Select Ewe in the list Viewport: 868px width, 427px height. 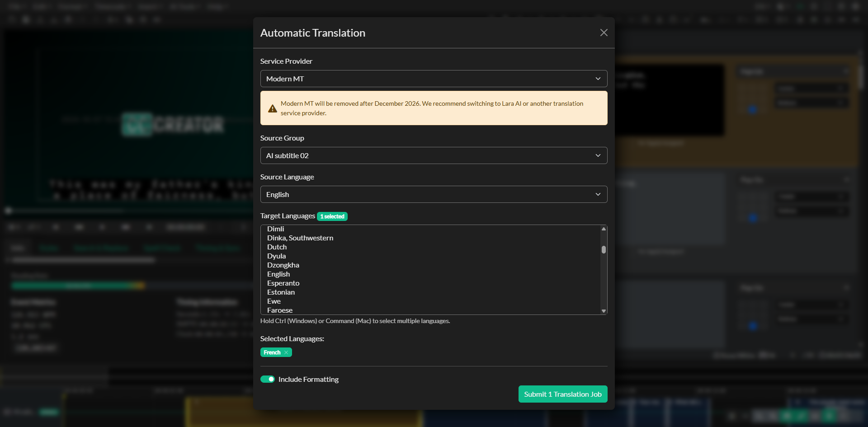pos(430,301)
